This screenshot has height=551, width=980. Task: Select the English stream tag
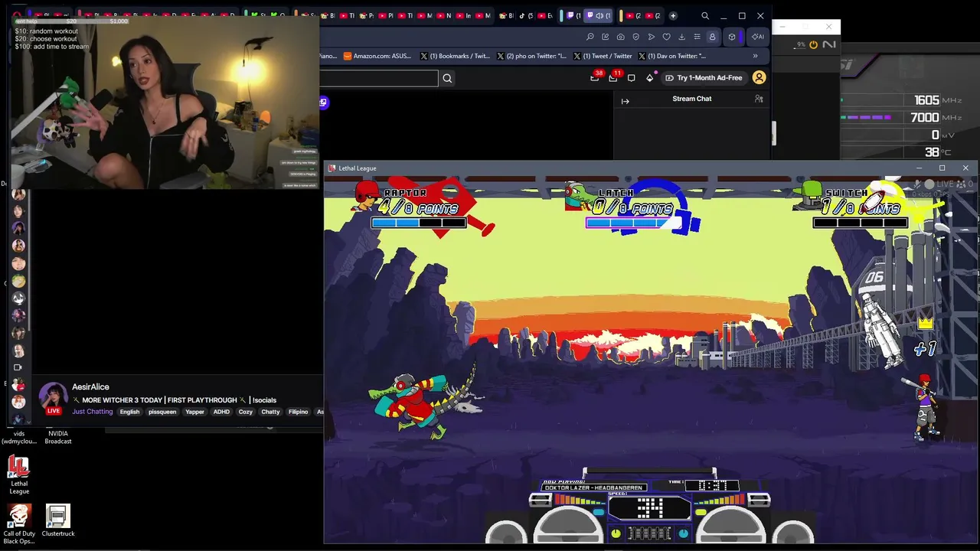coord(129,412)
